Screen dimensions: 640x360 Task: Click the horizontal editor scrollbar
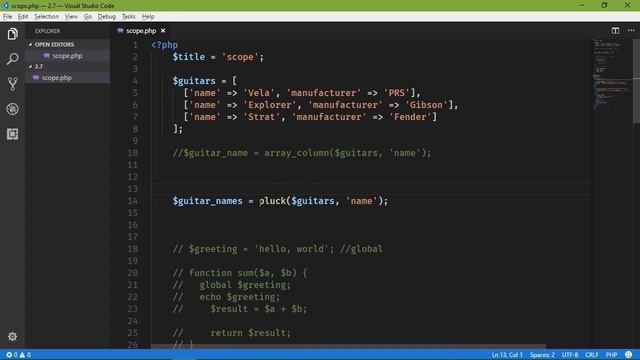[348, 346]
